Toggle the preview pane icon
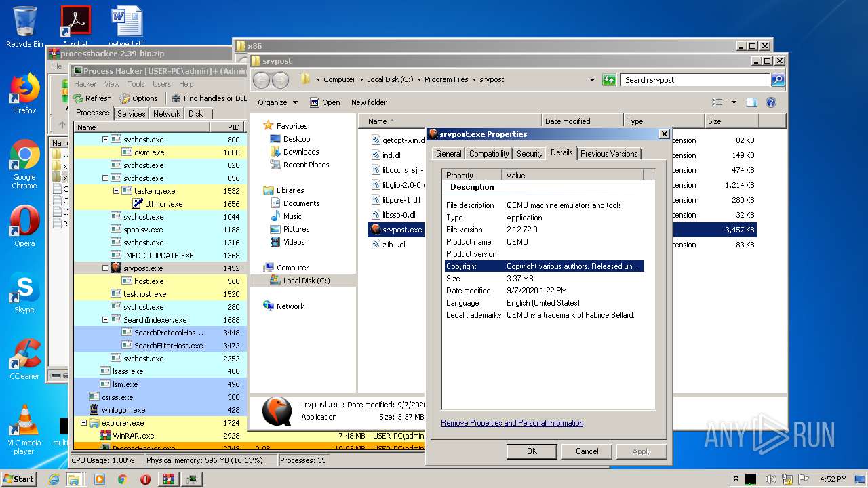This screenshot has width=868, height=488. [x=751, y=102]
